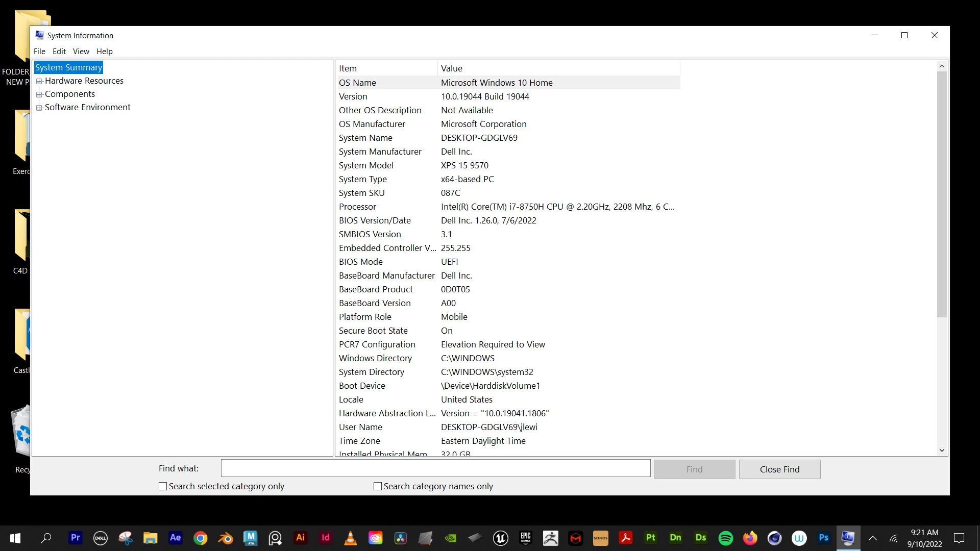This screenshot has height=551, width=980.
Task: Click into the Find what text field
Action: pos(435,468)
